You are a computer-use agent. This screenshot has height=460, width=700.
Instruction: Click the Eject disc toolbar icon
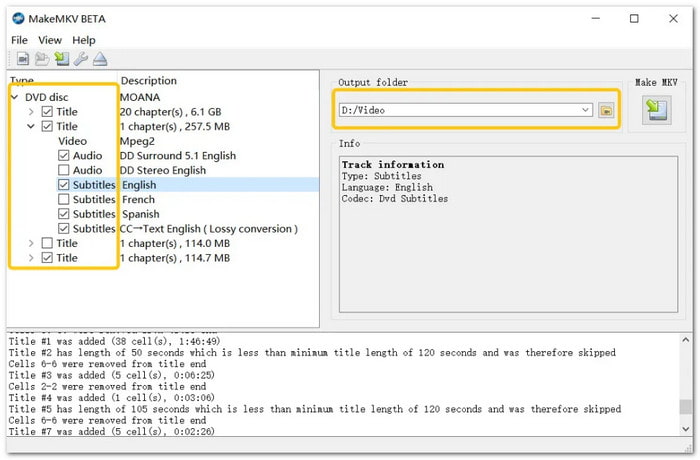[100, 59]
